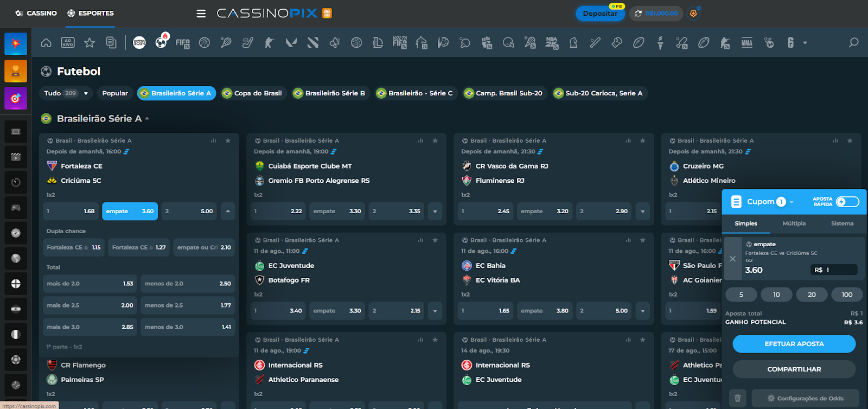Open favorites star in sports bar
Image resolution: width=868 pixels, height=409 pixels.
[x=90, y=43]
